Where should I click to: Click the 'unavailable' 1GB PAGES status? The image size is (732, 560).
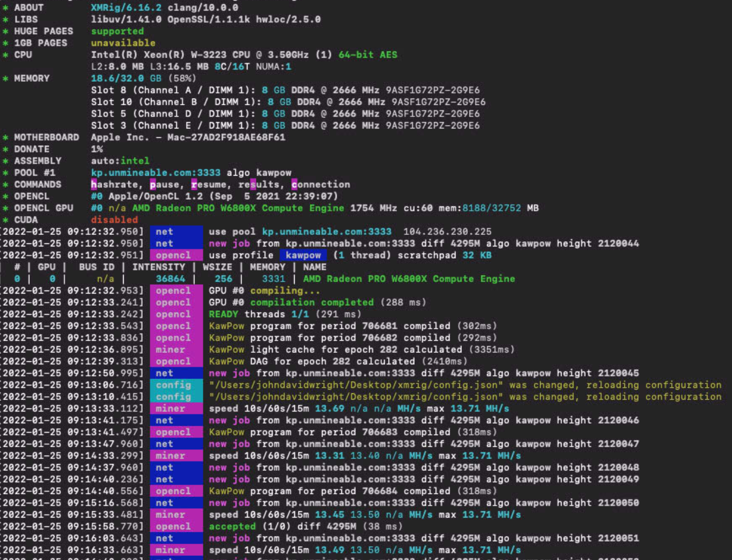(x=123, y=43)
